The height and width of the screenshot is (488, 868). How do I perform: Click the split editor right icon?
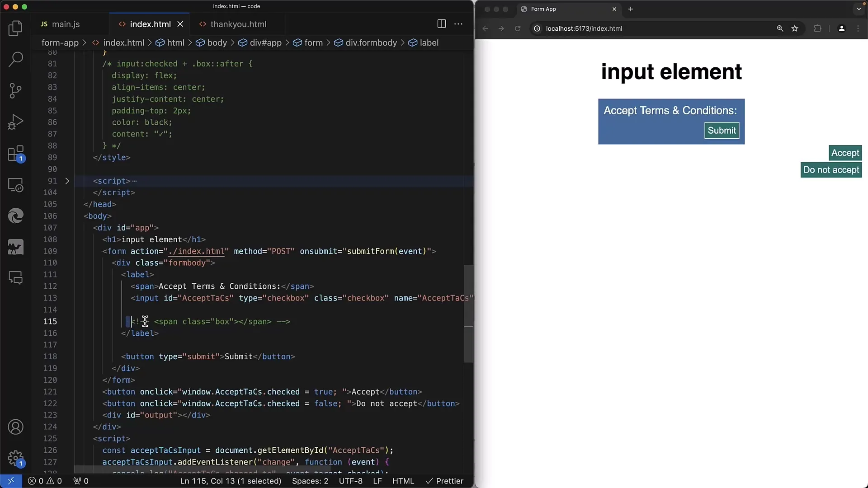pos(442,24)
